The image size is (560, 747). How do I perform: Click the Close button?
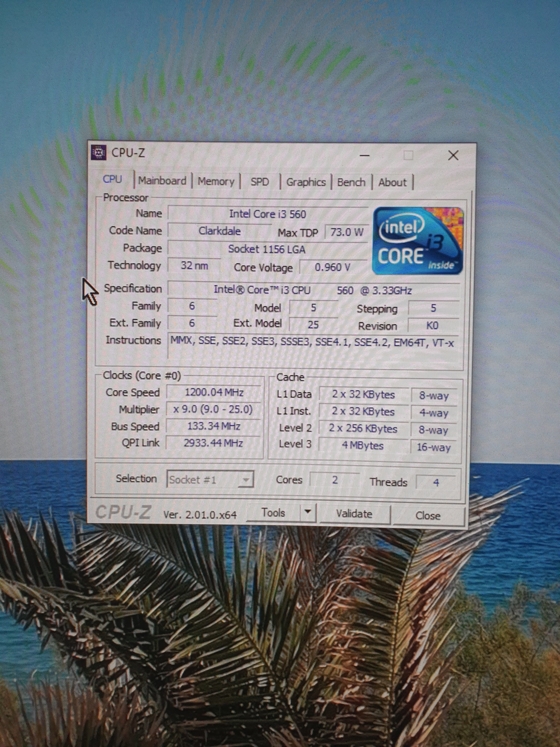[x=428, y=516]
